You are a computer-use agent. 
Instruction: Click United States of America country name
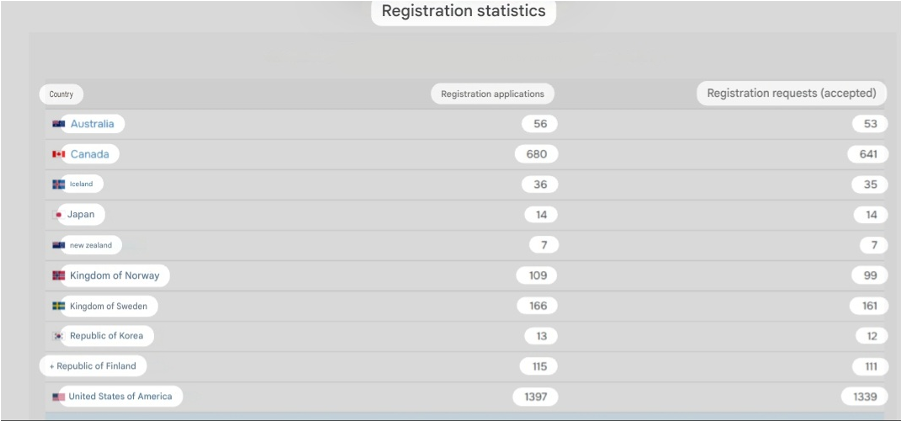point(120,397)
